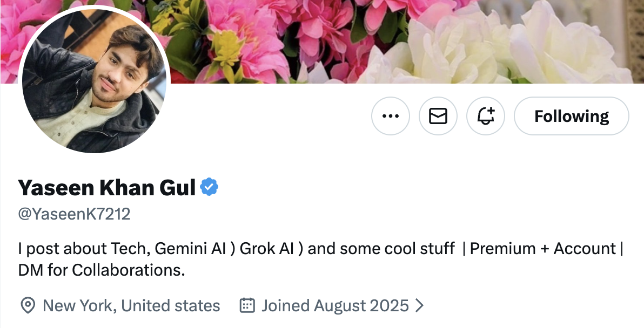The width and height of the screenshot is (644, 328).
Task: Unfollow by clicking the Following button
Action: [571, 115]
